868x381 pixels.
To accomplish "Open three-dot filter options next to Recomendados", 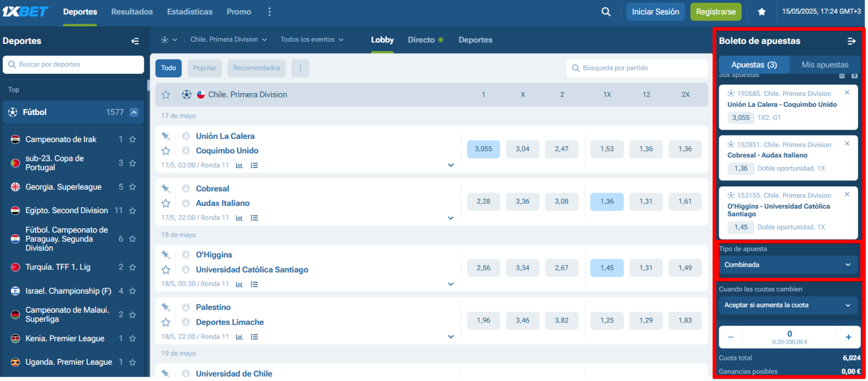I will click(301, 68).
